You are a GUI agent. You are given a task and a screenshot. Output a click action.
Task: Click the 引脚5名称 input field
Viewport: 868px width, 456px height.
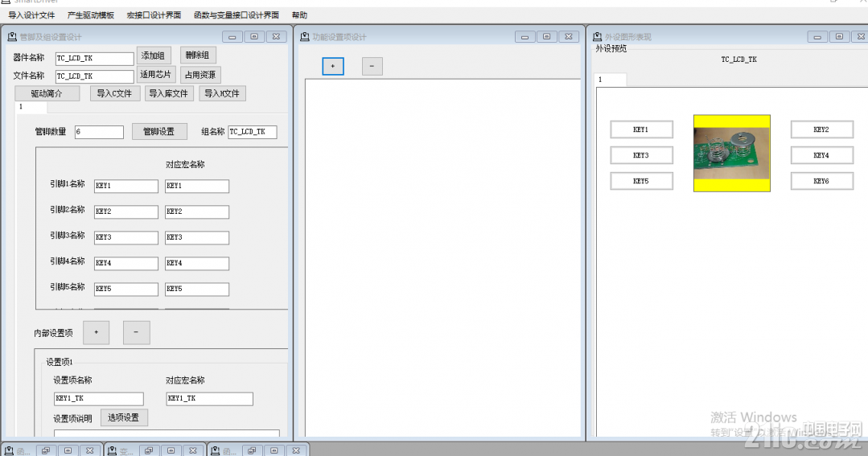pyautogui.click(x=126, y=289)
